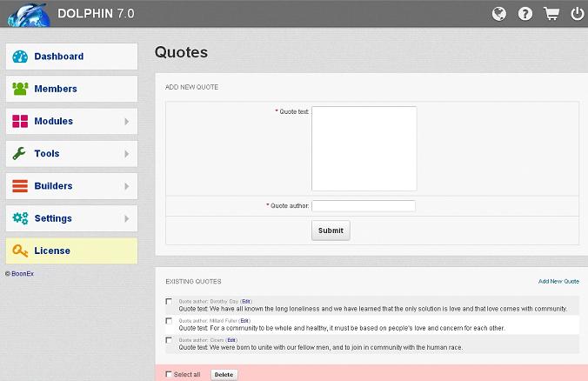This screenshot has height=381, width=588.
Task: Click the Select all label text
Action: [187, 375]
